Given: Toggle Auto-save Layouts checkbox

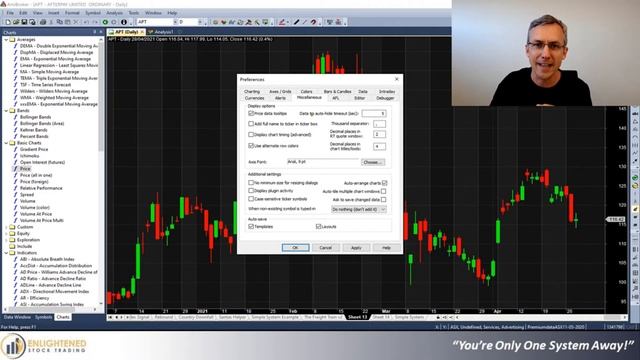Looking at the screenshot, I should tap(318, 226).
